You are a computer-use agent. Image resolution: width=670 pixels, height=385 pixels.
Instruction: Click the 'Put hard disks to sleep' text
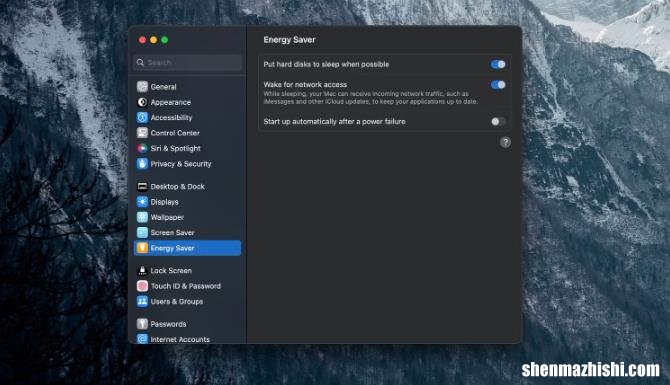point(326,65)
